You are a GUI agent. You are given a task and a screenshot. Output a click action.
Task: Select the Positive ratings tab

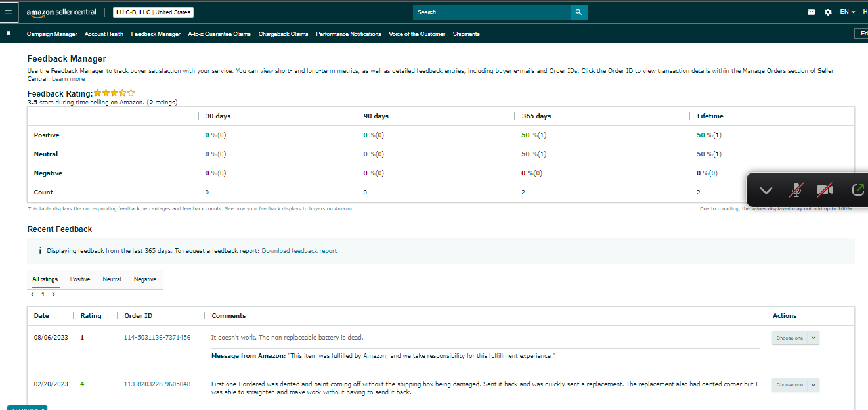pos(80,279)
